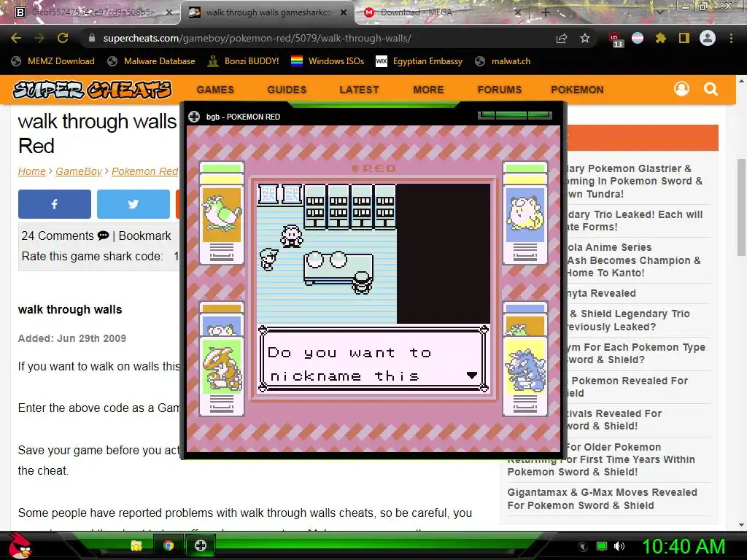Toggle the browser side panel icon

pos(684,38)
